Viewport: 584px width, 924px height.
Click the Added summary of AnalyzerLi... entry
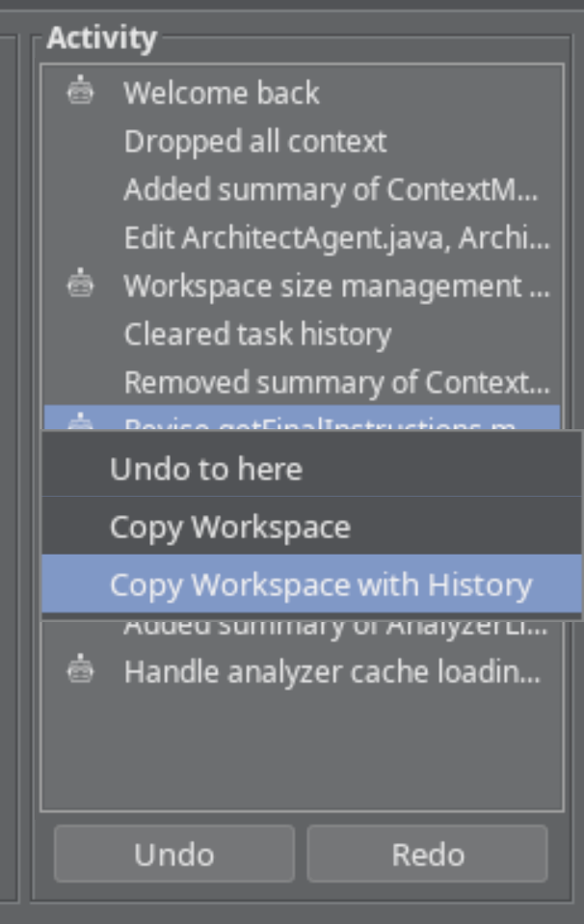(335, 630)
